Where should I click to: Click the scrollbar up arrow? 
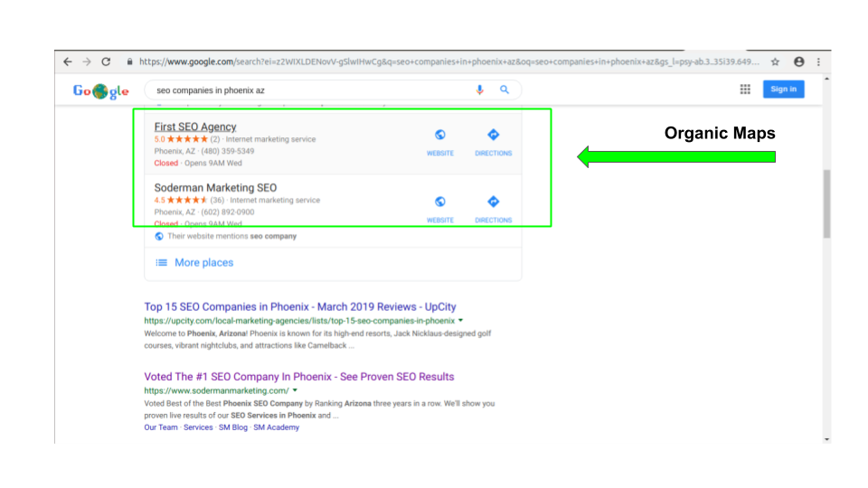click(826, 80)
